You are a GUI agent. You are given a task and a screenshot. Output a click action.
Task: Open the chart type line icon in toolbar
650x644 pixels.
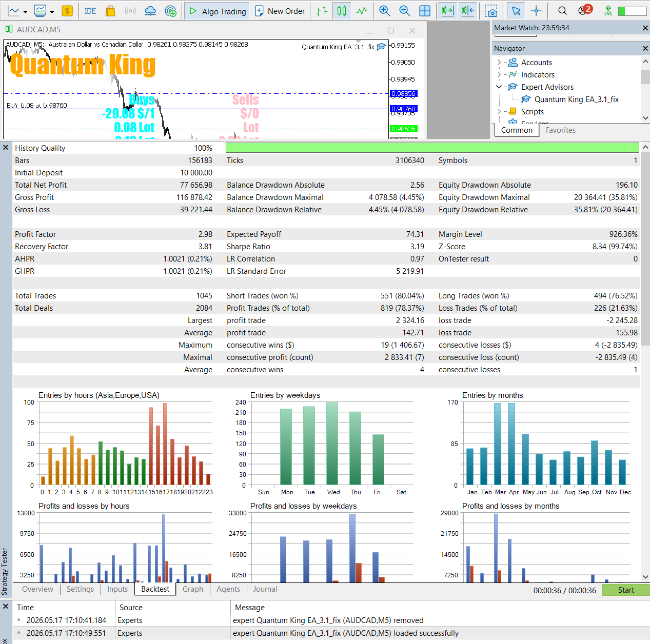14,11
